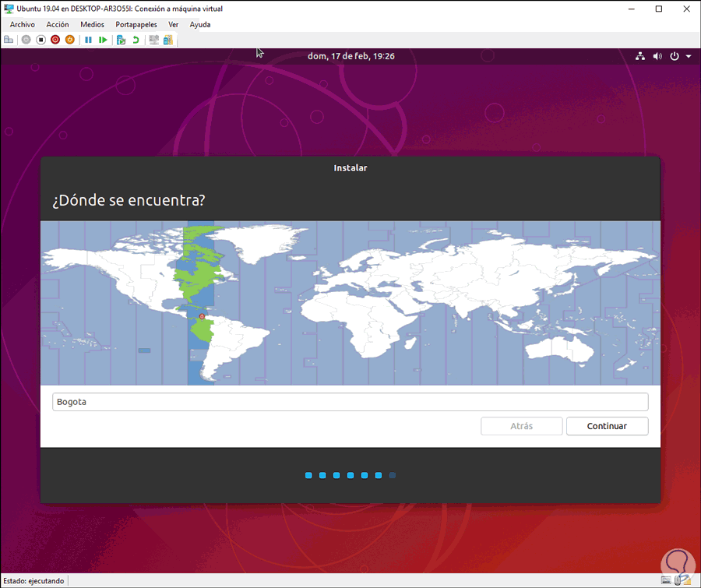Image resolution: width=701 pixels, height=588 pixels.
Task: Open the Ubuntu volume icon
Action: (x=657, y=56)
